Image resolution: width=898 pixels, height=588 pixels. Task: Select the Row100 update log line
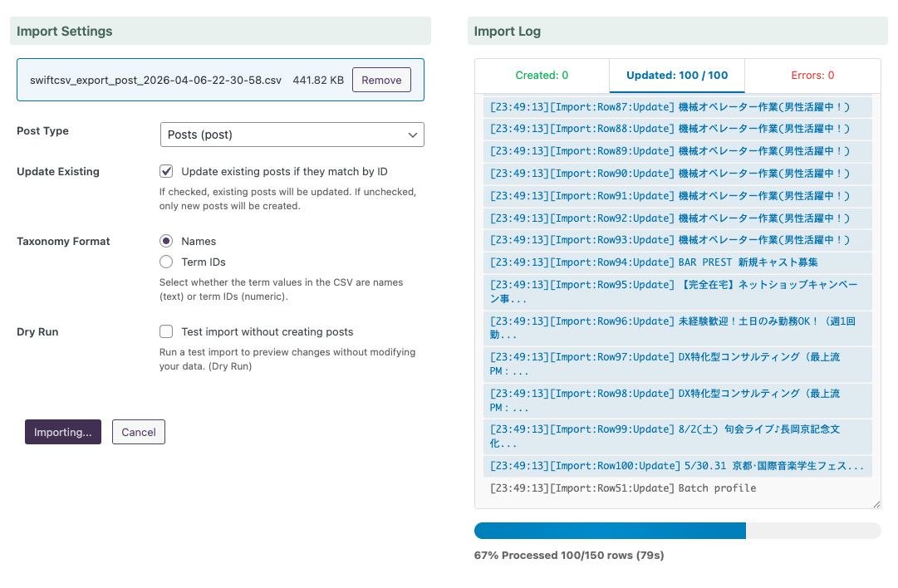coord(677,466)
